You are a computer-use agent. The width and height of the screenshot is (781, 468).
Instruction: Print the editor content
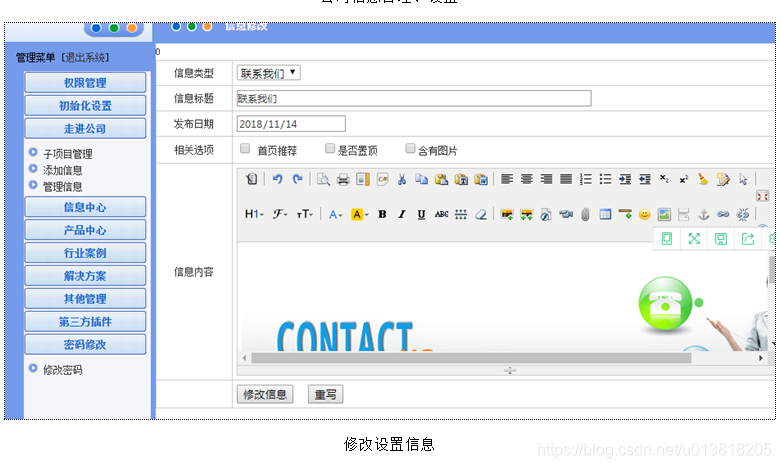343,179
